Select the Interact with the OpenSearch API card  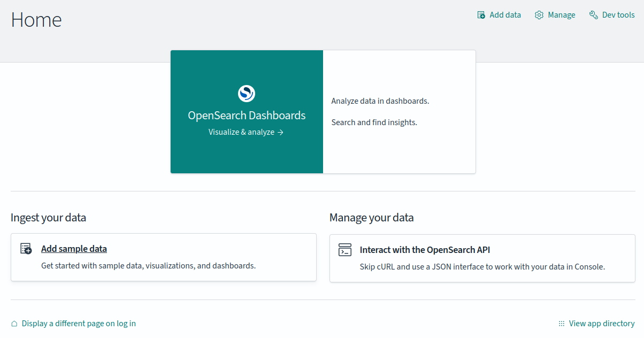click(482, 258)
